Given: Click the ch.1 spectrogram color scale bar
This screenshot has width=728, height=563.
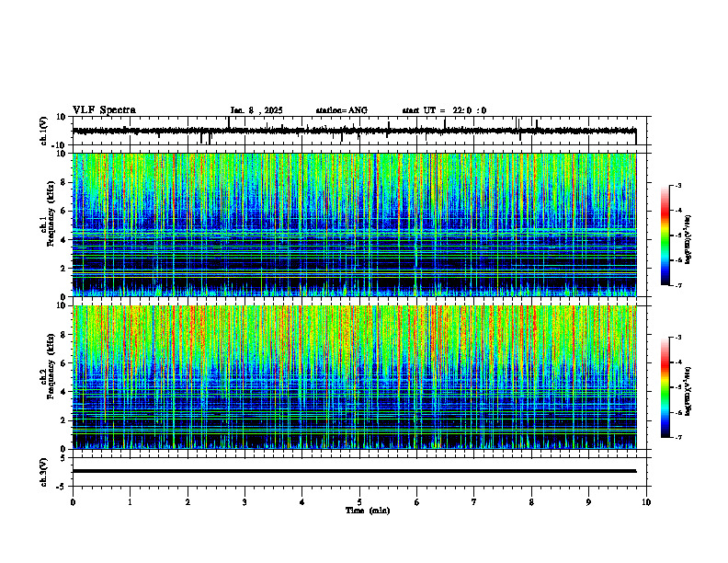Looking at the screenshot, I should (x=665, y=236).
